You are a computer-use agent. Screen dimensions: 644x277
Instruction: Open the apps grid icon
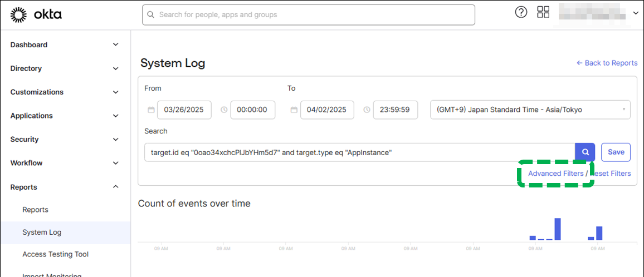point(543,12)
